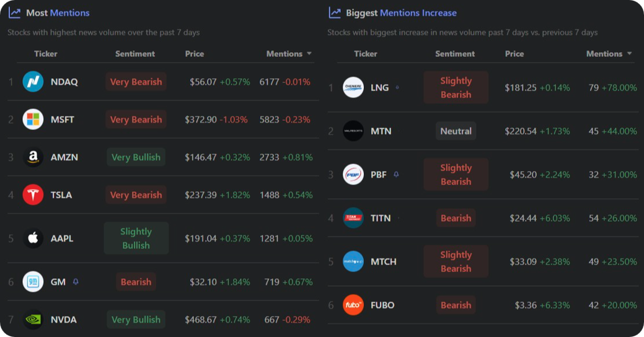This screenshot has width=644, height=337.
Task: Click the alert bell next to GM
Action: (76, 282)
